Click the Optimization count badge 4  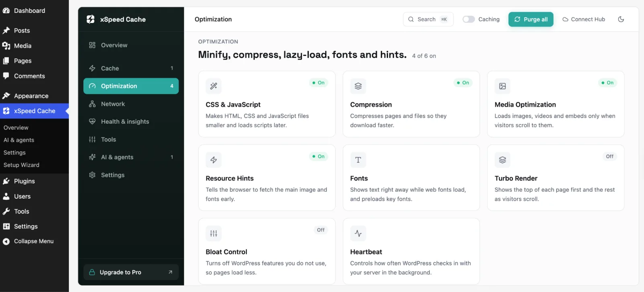(x=172, y=86)
